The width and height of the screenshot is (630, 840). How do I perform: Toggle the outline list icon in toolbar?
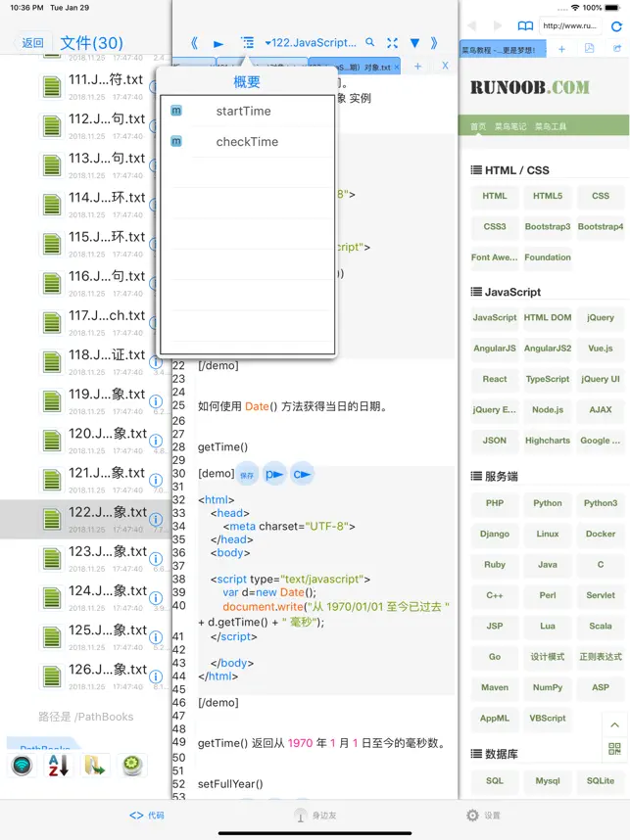click(247, 43)
